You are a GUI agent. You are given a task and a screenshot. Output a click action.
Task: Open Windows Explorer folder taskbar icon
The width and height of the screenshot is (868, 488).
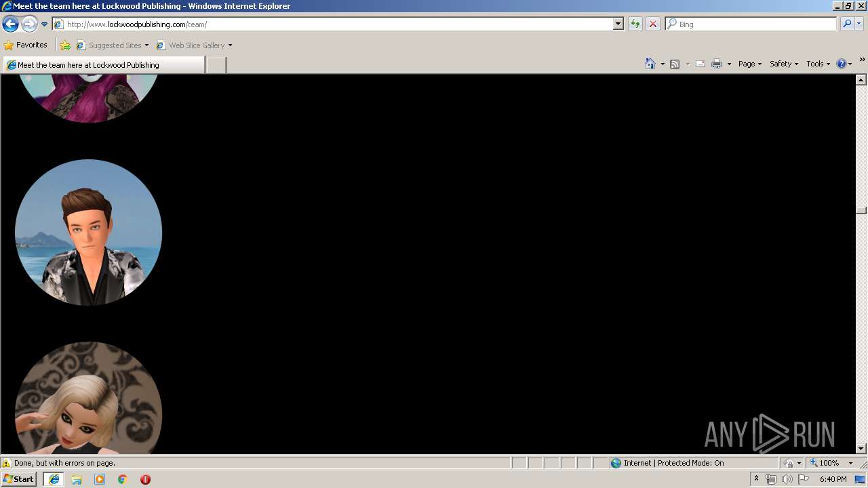pyautogui.click(x=77, y=479)
